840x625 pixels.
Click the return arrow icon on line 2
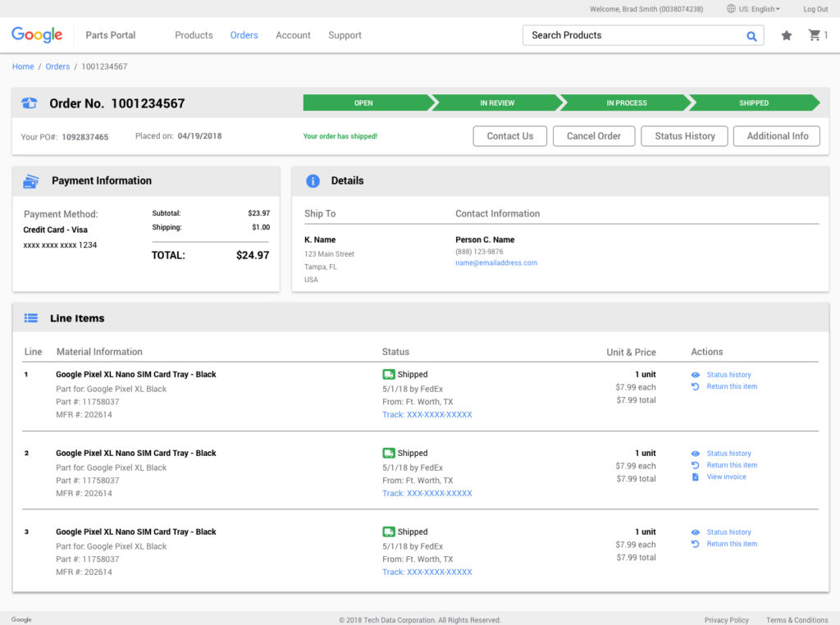point(696,465)
